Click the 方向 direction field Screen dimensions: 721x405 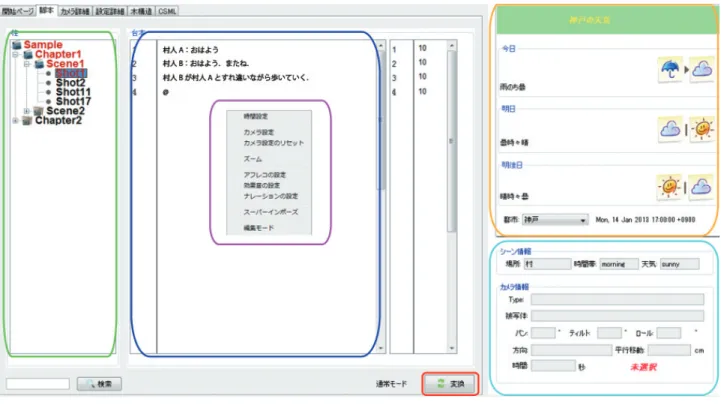571,350
